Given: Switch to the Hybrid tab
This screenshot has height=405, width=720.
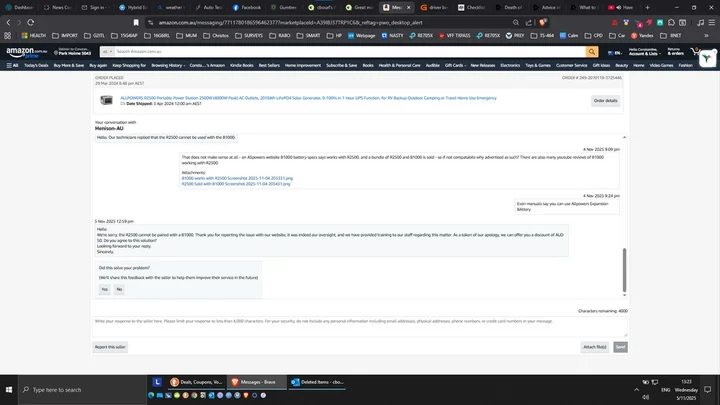Looking at the screenshot, I should click(134, 7).
